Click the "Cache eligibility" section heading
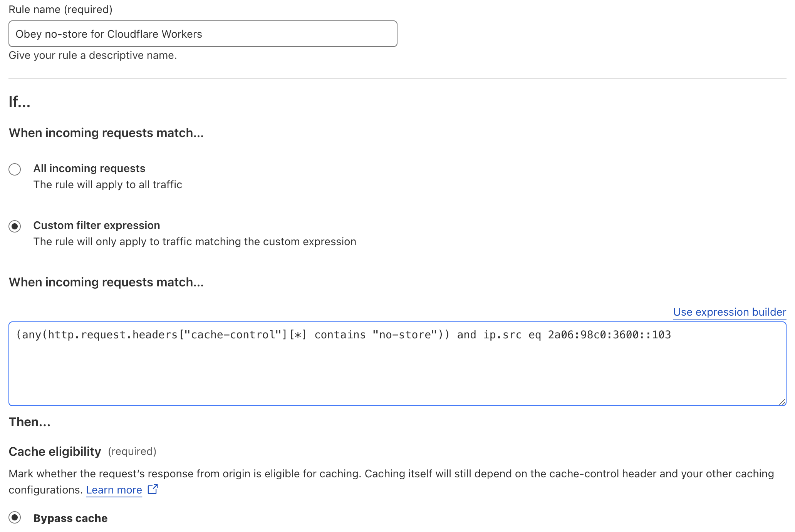Image resolution: width=795 pixels, height=532 pixels. (55, 452)
